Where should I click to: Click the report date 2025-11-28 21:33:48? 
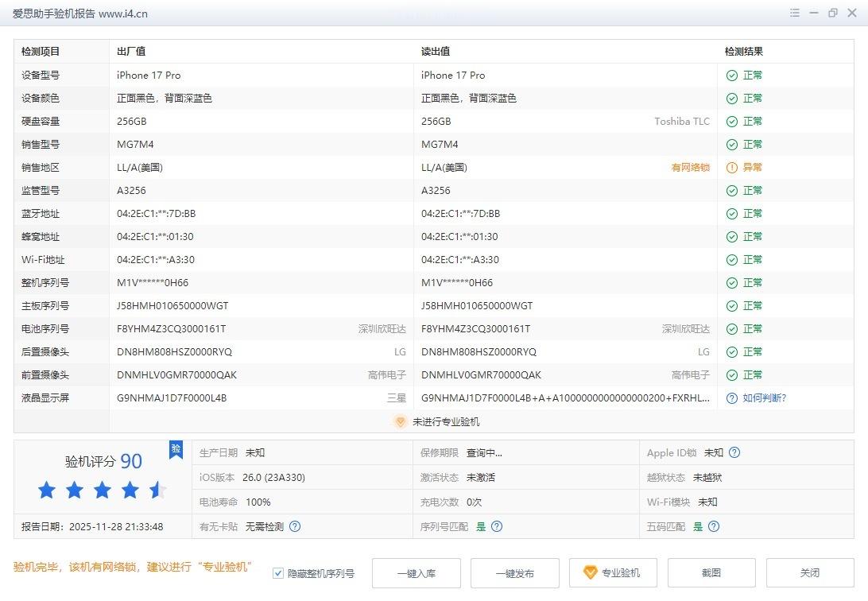pos(116,526)
